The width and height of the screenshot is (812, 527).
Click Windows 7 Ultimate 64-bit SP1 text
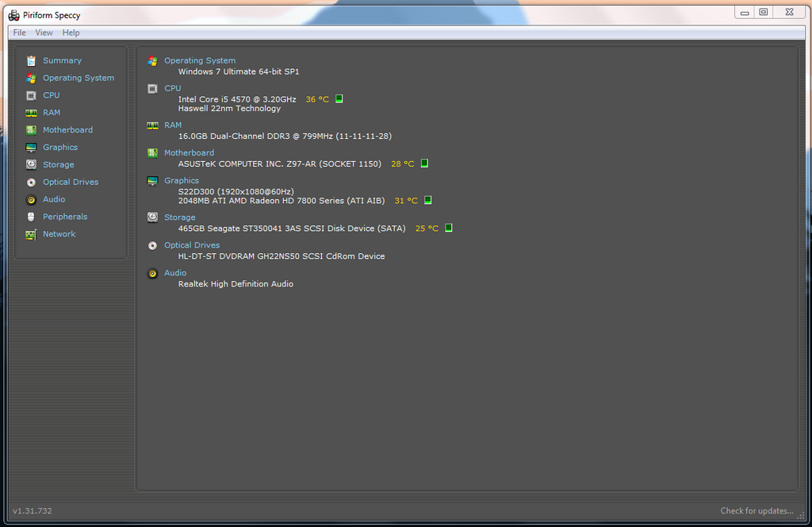(239, 71)
